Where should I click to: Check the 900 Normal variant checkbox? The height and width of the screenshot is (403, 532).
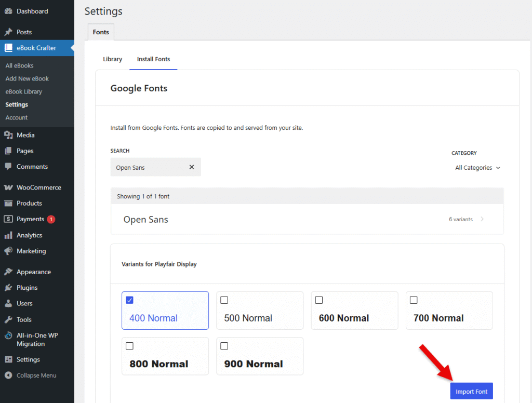pos(224,346)
